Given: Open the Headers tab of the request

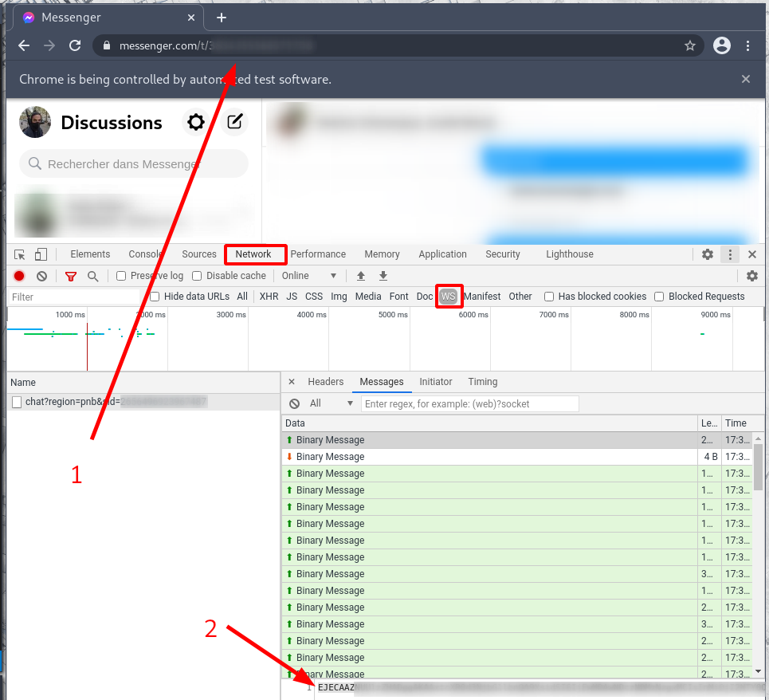Looking at the screenshot, I should (326, 382).
